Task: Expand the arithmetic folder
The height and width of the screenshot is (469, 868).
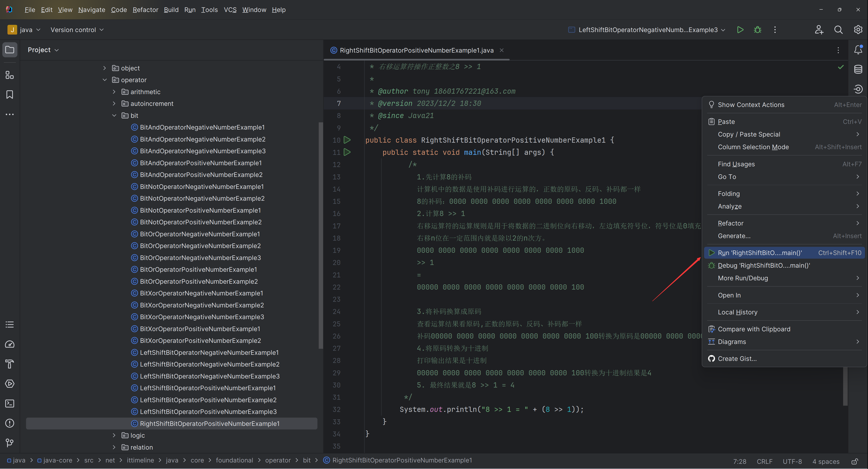Action: pos(114,92)
